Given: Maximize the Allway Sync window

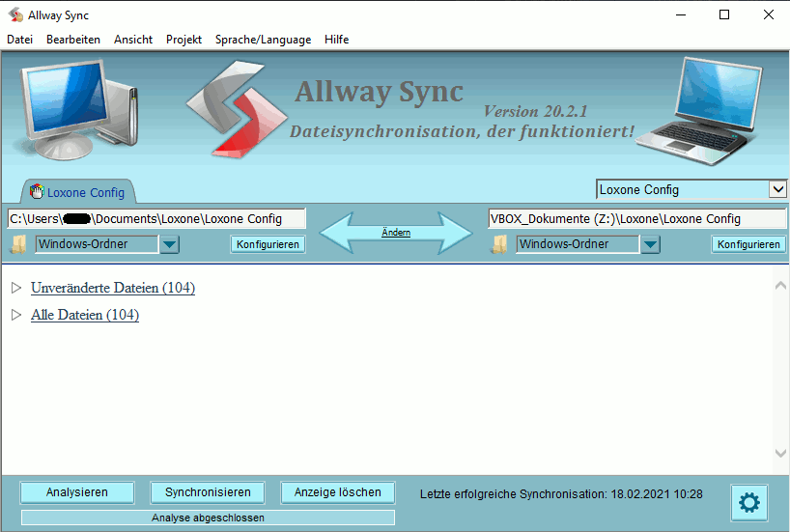Looking at the screenshot, I should [724, 14].
